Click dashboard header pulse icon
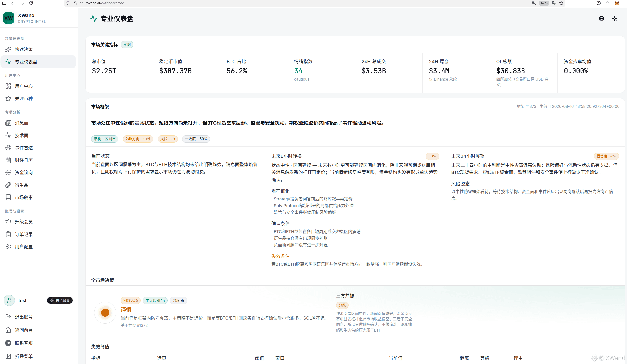 (94, 19)
